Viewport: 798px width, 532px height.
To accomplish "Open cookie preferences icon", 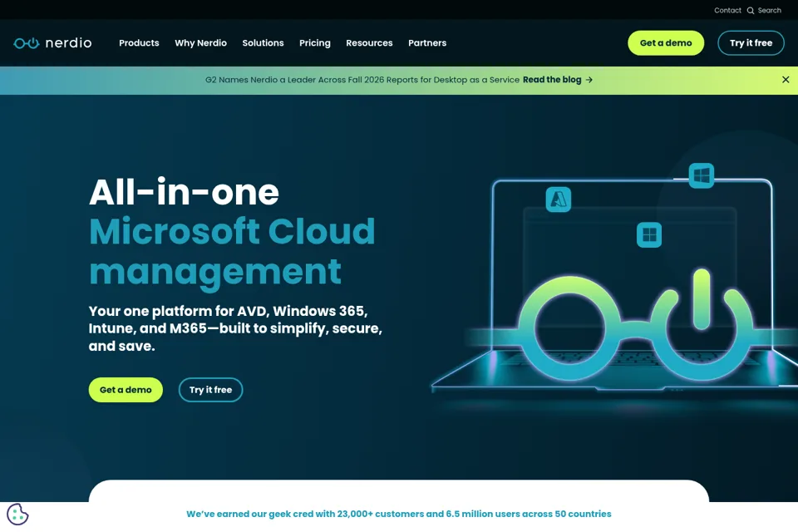I will coord(17,515).
